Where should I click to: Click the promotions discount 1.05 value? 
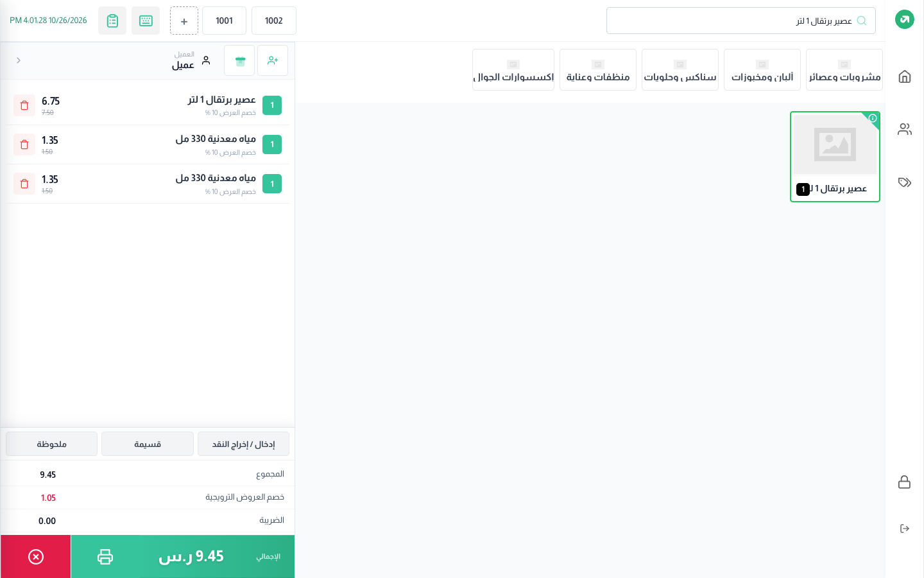[x=48, y=498]
